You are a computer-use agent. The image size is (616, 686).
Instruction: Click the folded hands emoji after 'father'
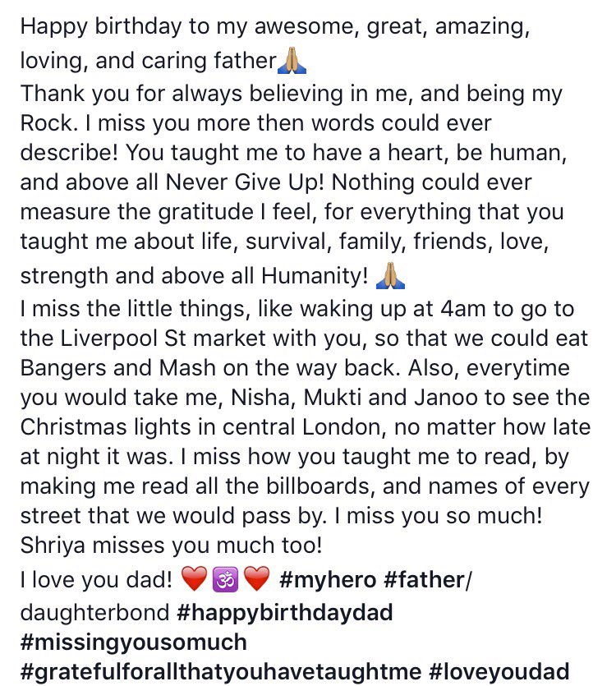coord(292,60)
